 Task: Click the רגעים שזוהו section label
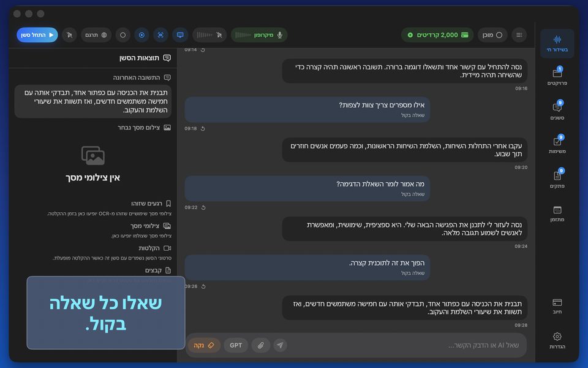click(146, 204)
